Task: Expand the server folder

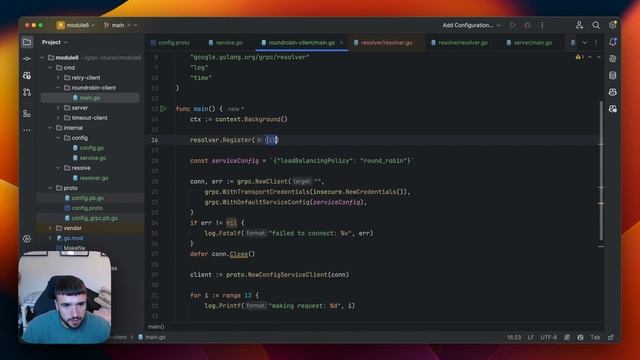Action: click(x=58, y=108)
